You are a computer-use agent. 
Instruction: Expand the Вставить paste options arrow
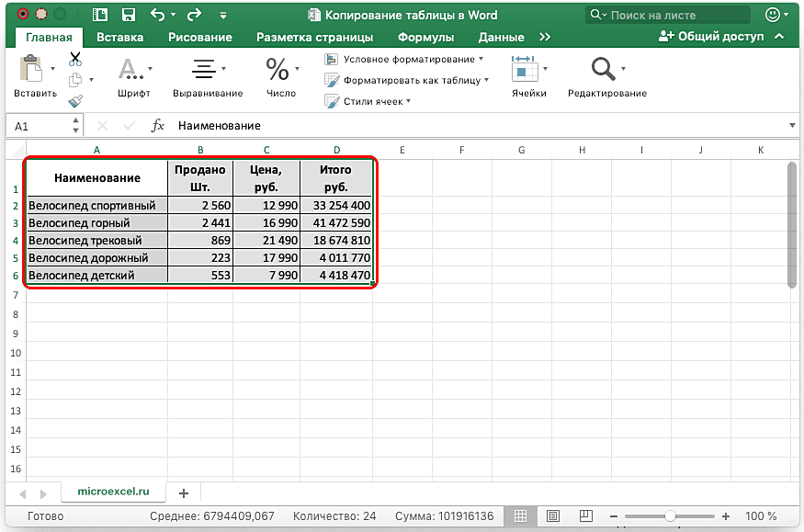click(x=52, y=69)
